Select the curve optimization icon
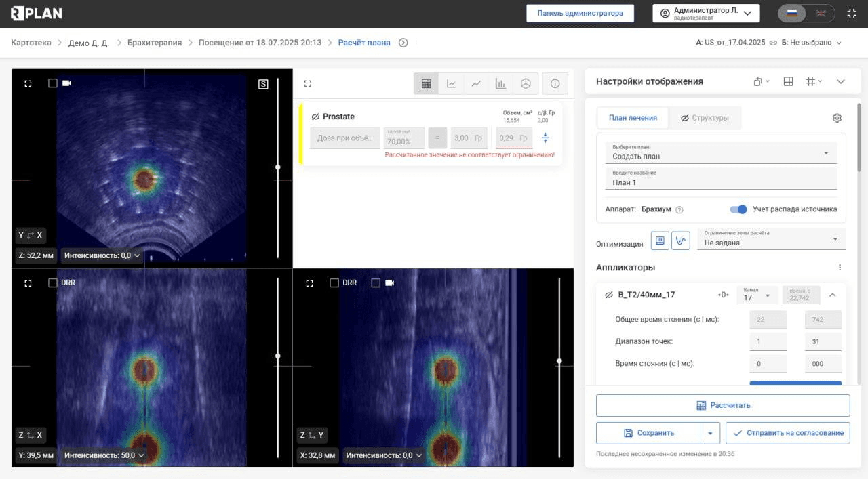Image resolution: width=868 pixels, height=479 pixels. [681, 240]
